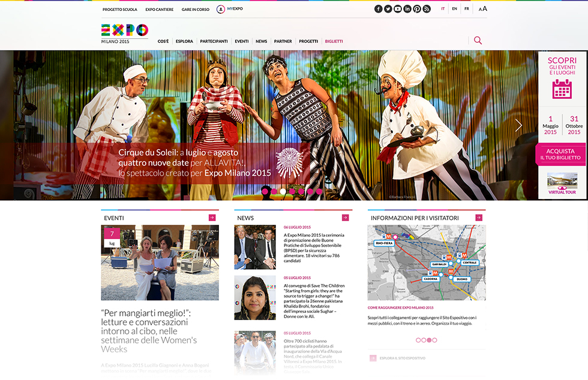Switch language to FR
This screenshot has height=380, width=588.
tap(467, 8)
